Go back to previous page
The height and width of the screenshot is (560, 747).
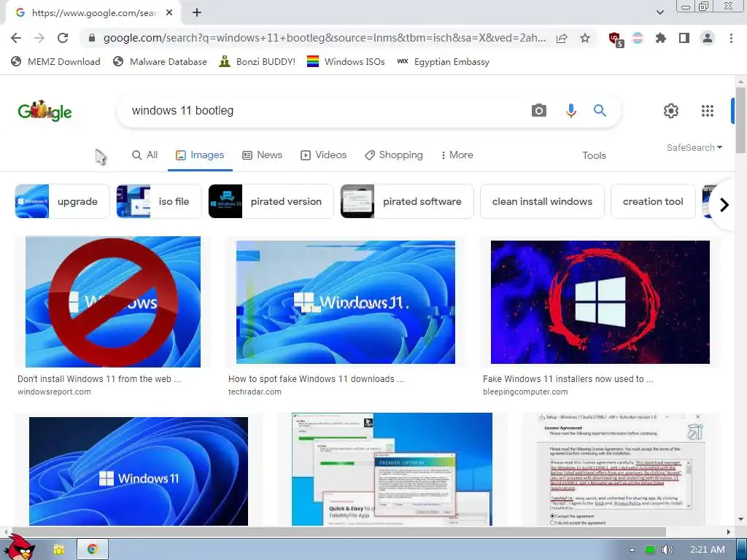pos(16,38)
